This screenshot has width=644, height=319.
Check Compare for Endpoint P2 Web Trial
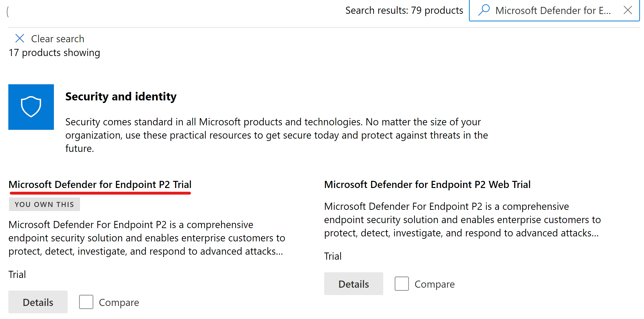pos(402,284)
